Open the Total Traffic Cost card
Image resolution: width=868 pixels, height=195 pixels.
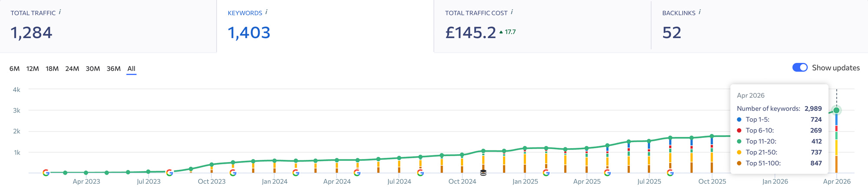coord(542,26)
